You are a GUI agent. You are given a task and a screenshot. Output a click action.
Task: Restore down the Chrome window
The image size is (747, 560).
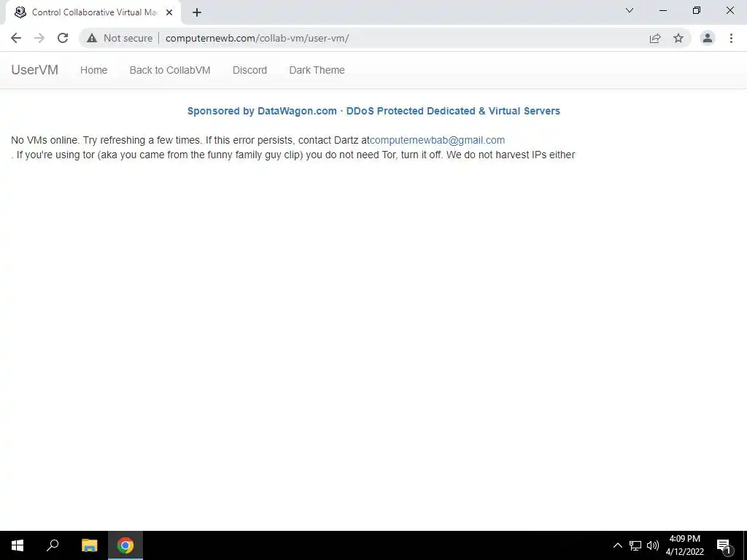697,10
